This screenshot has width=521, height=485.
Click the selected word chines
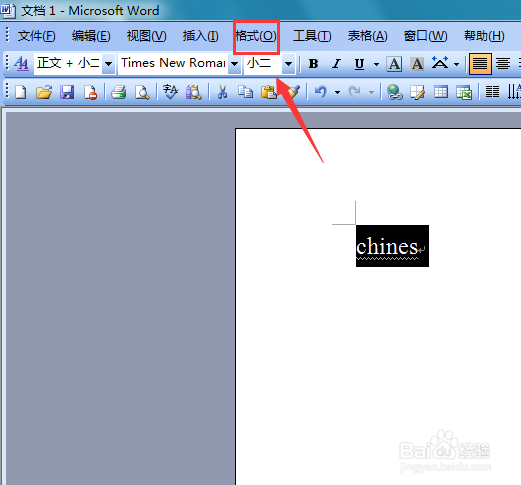387,247
